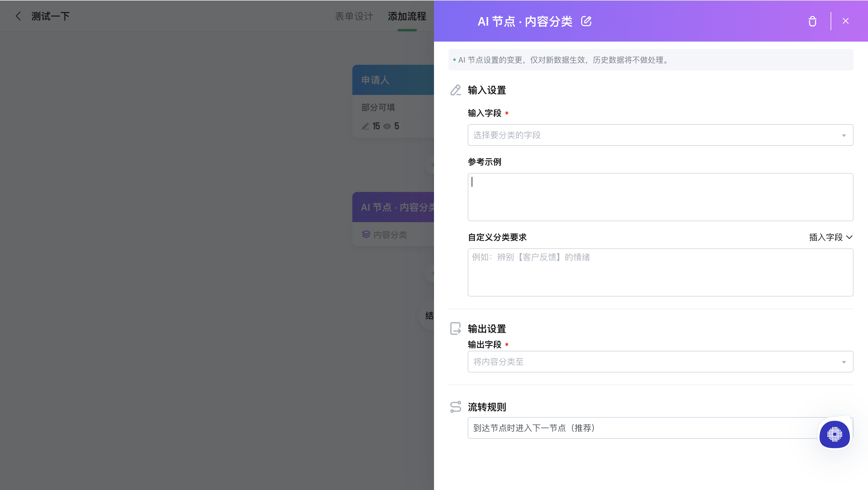Click the 流转规则 section icon
Image resolution: width=868 pixels, height=490 pixels.
click(x=456, y=407)
